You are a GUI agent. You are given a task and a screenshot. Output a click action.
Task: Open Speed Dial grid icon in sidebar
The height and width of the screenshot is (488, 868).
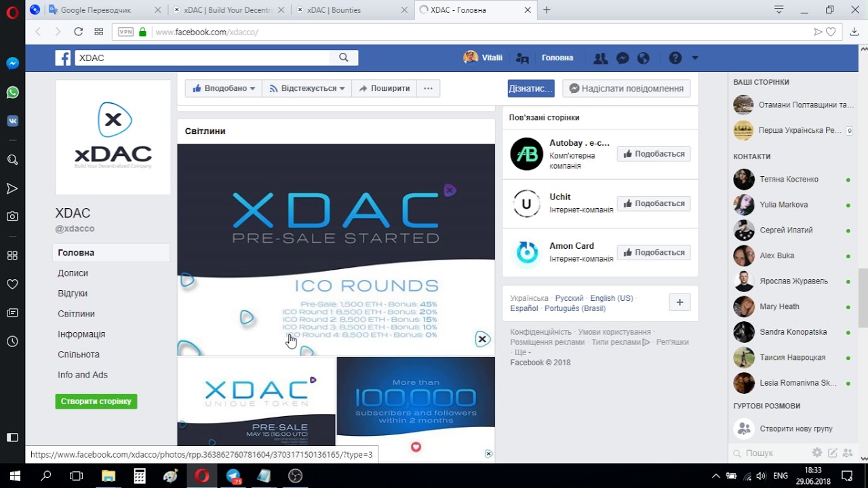[x=12, y=256]
